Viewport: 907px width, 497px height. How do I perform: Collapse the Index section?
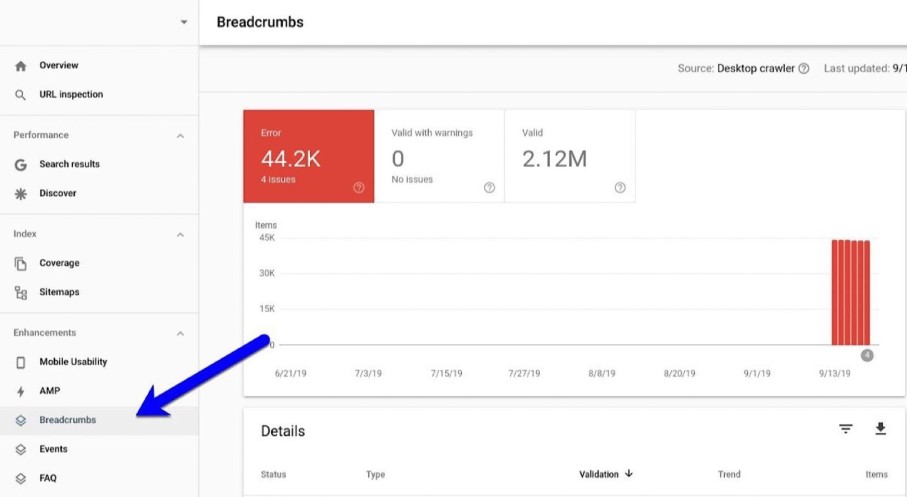click(180, 234)
